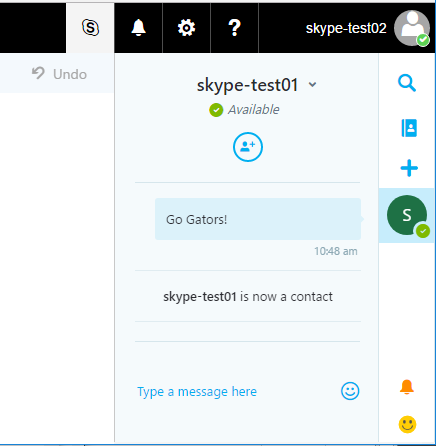The height and width of the screenshot is (446, 436).
Task: Click the Go Gators! message bubble
Action: pos(258,219)
